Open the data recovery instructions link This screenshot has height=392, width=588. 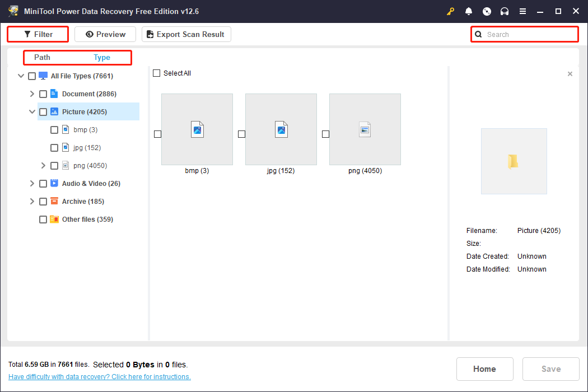tap(99, 376)
